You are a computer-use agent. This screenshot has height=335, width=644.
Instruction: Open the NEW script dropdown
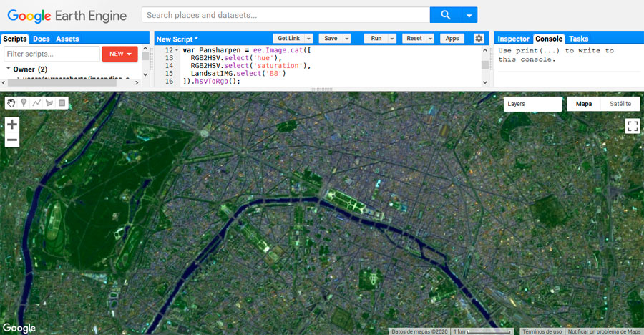coord(120,54)
